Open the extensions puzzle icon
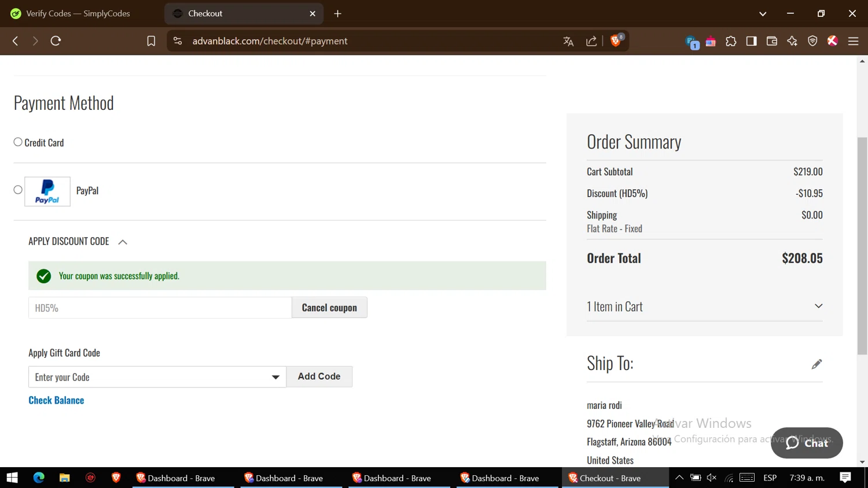 [x=731, y=41]
